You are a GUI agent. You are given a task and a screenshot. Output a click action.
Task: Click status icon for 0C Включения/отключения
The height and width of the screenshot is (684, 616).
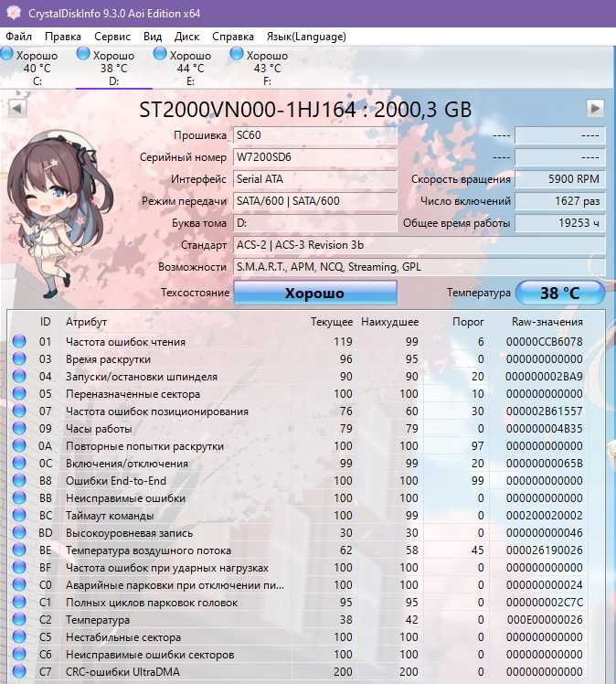tap(19, 463)
